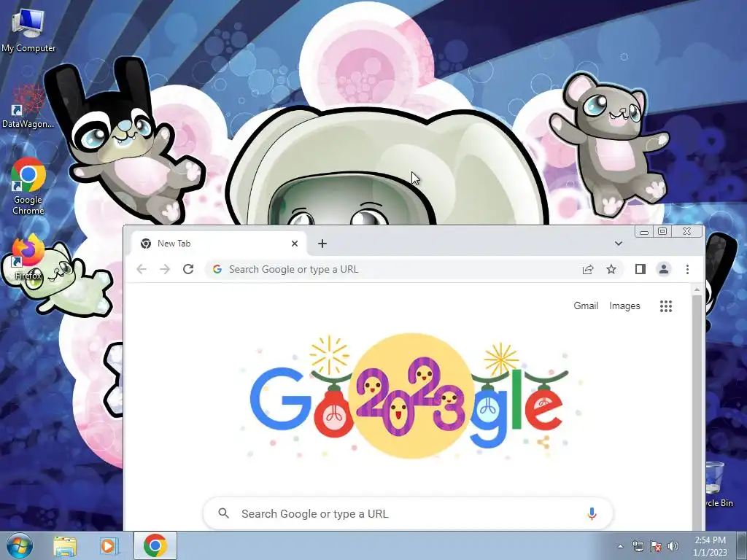Click the Chrome forward arrow
Image resolution: width=747 pixels, height=560 pixels.
(165, 270)
